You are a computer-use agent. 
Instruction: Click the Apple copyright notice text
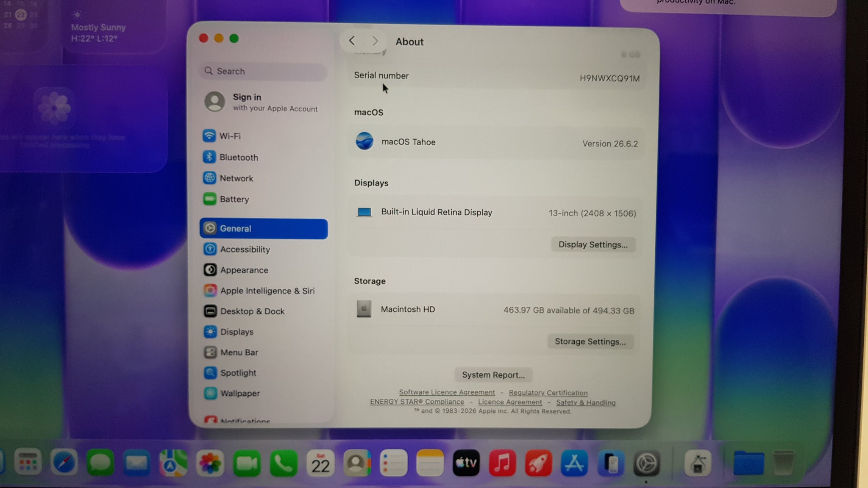(x=493, y=411)
